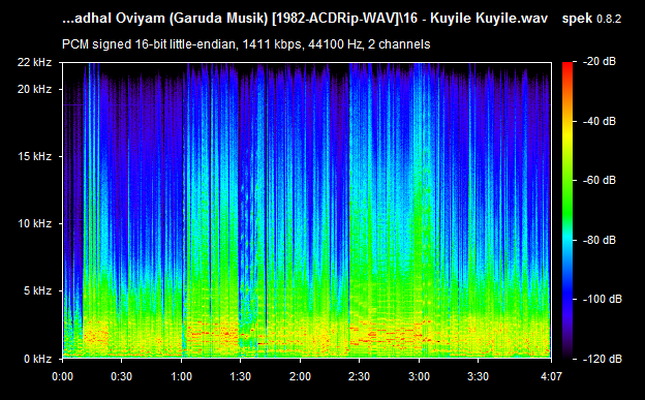This screenshot has width=645, height=400.
Task: Click the file name title ending in Kuyile Kuyile.wav
Action: click(x=305, y=19)
